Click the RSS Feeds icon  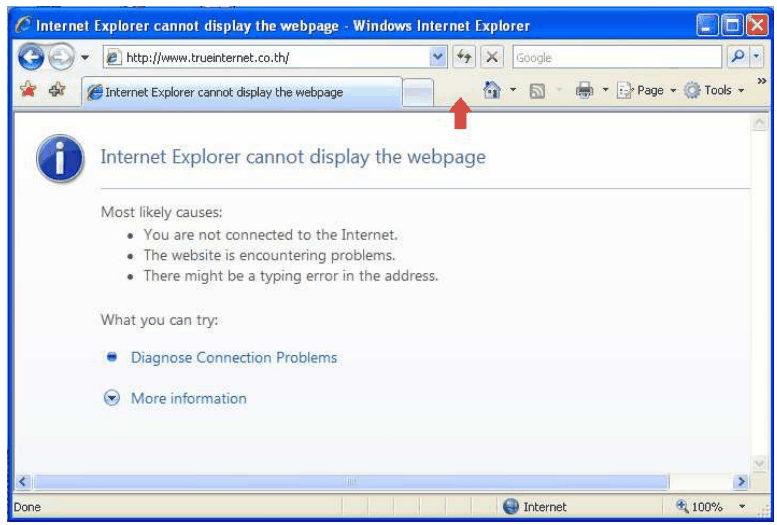coord(537,91)
